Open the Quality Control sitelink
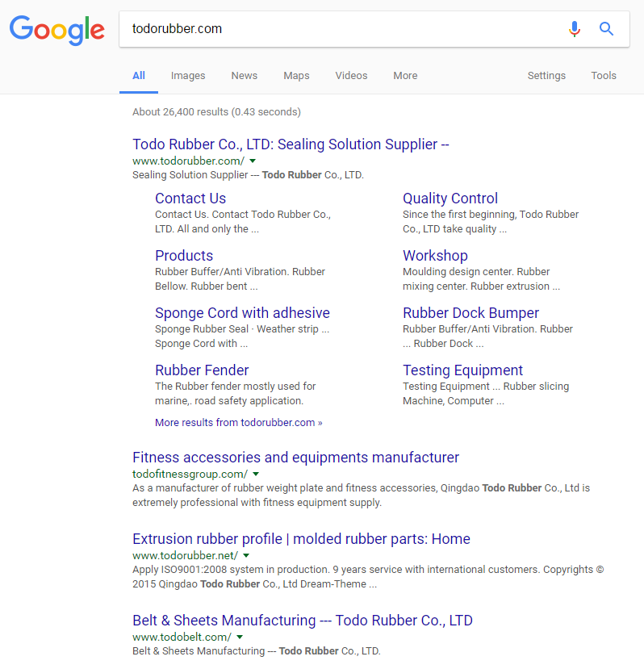Viewport: 644px width, 669px height. coord(450,199)
